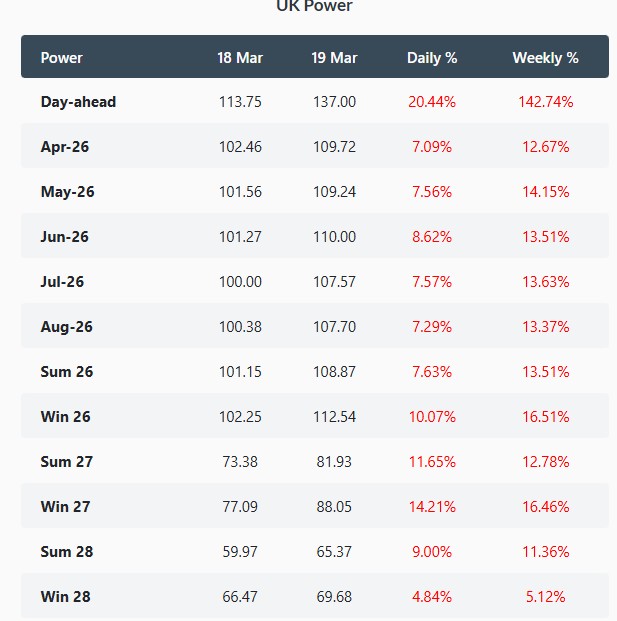Click the 18 Mar column header
This screenshot has width=617, height=621.
click(240, 58)
